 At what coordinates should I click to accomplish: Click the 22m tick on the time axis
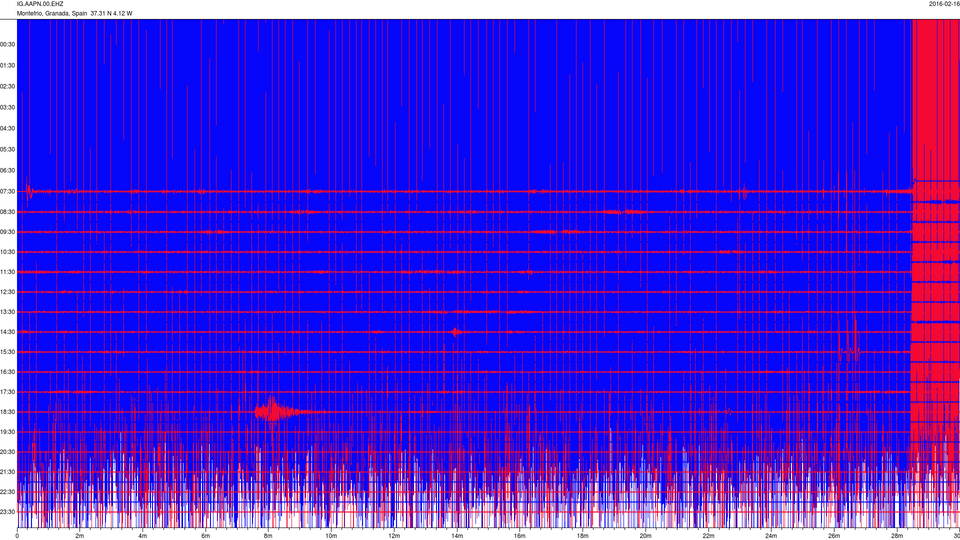tap(708, 536)
